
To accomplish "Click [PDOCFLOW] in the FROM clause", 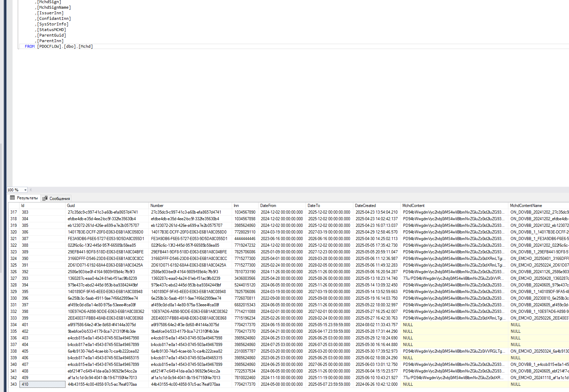I will (x=49, y=46).
